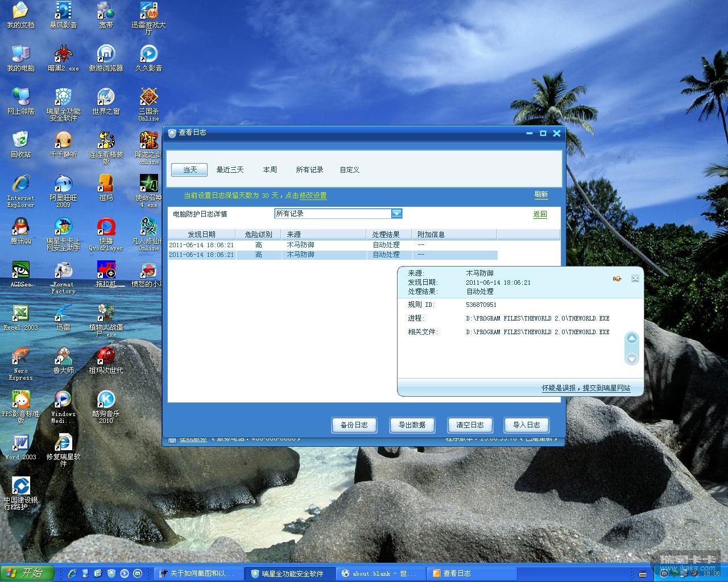
Task: Click the 返回 back link
Action: pyautogui.click(x=540, y=214)
